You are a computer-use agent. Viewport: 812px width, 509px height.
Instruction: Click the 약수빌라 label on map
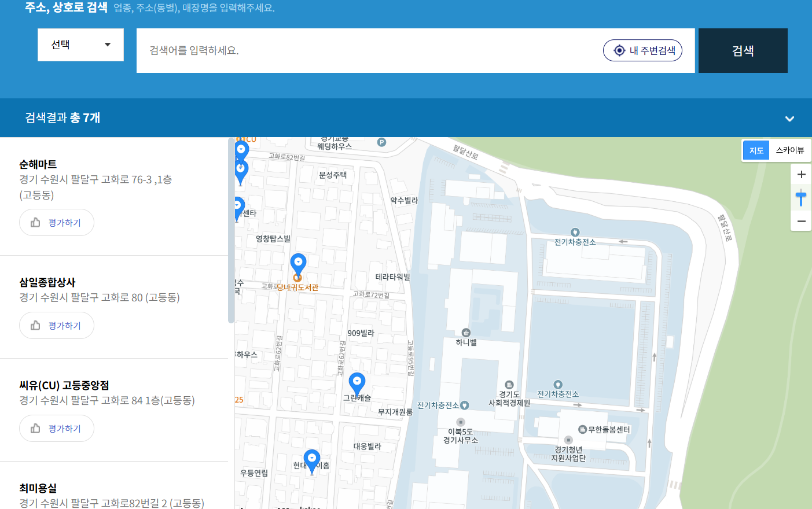coord(404,201)
